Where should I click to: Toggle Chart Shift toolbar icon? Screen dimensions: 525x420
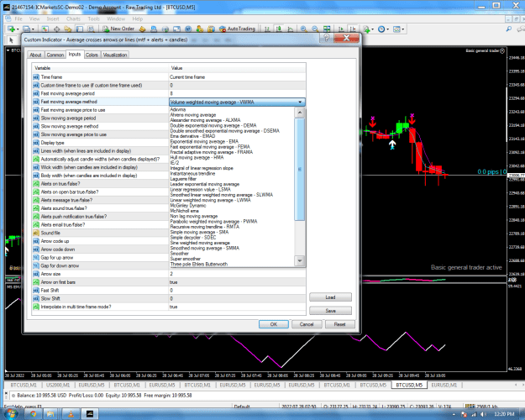point(353,29)
